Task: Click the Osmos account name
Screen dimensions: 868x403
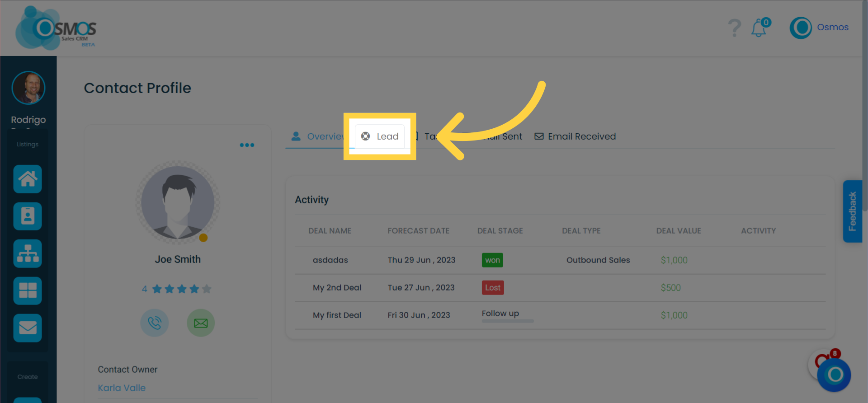Action: coord(832,27)
